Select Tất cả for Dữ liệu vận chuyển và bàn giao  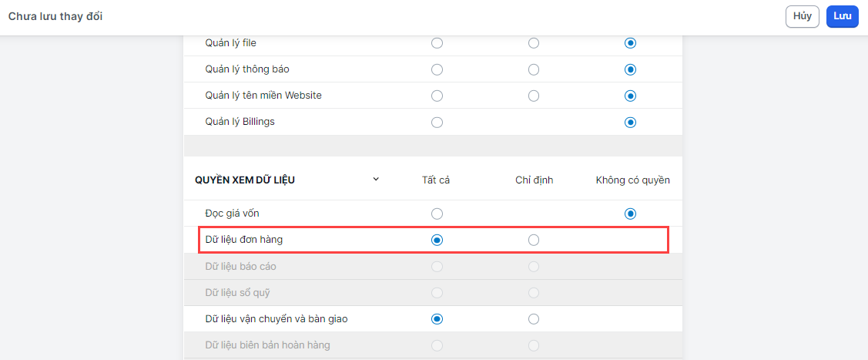437,318
